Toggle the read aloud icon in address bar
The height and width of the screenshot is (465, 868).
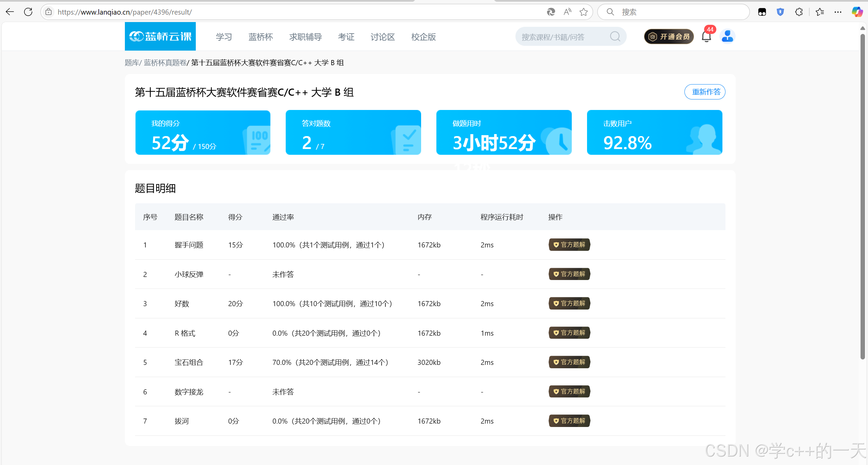pyautogui.click(x=567, y=12)
